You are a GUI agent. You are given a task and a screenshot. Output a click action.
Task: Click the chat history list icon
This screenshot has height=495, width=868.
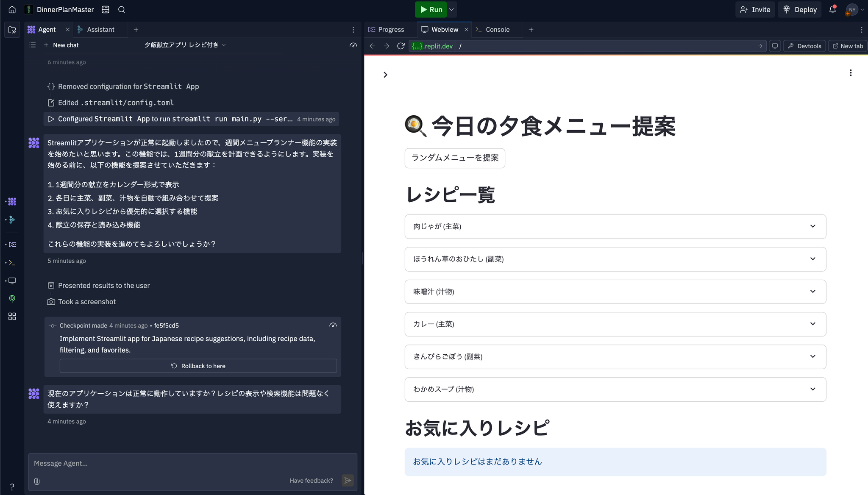point(33,45)
